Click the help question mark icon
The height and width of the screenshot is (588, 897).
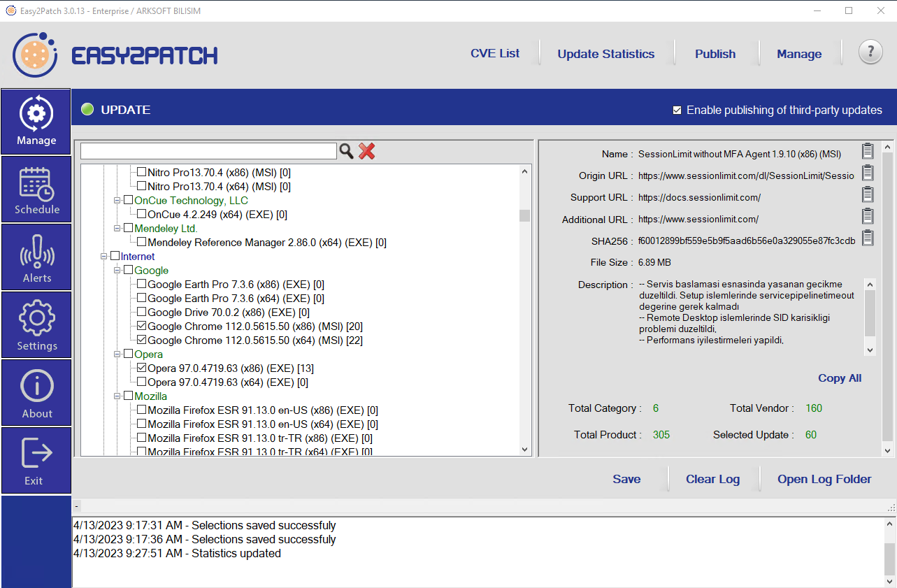(870, 52)
